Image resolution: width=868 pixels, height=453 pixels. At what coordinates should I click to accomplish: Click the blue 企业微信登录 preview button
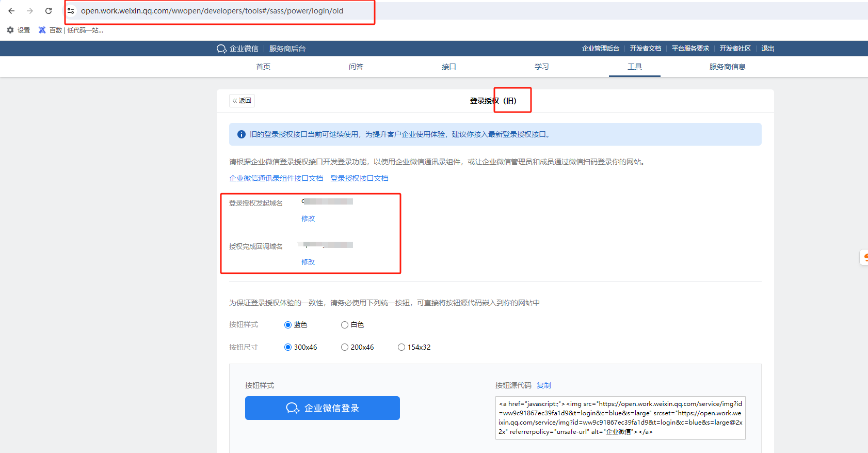322,408
